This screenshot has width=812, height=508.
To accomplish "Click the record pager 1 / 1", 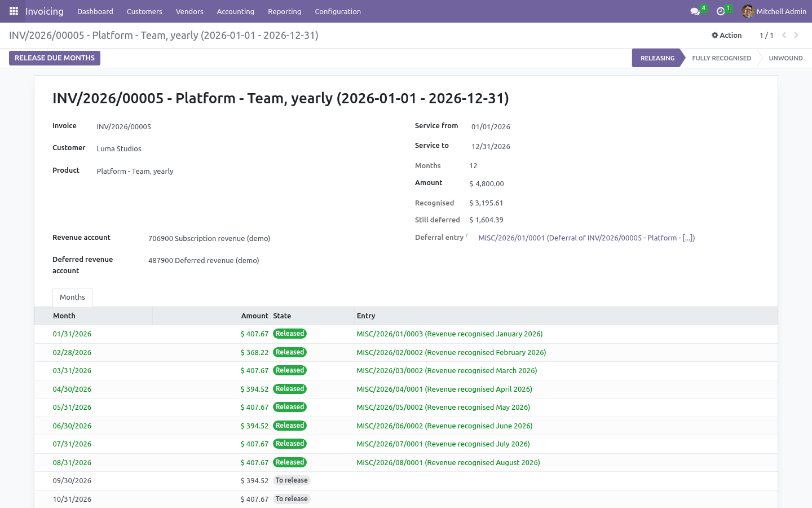I will coord(766,36).
